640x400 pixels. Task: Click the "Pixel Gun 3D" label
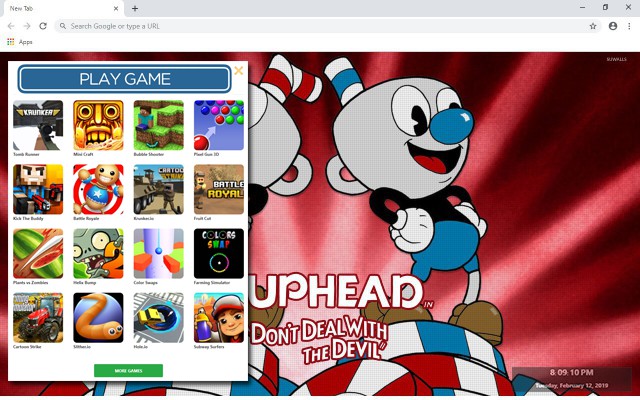tap(206, 154)
